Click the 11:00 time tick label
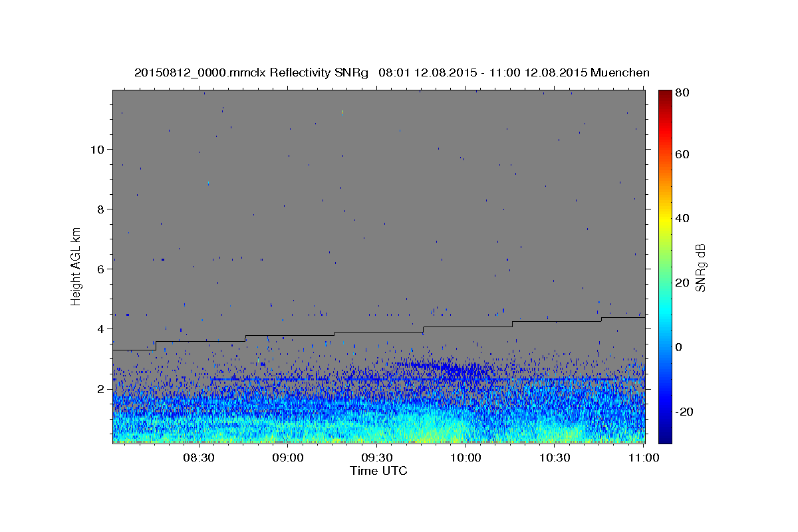The image size is (798, 532). point(643,458)
